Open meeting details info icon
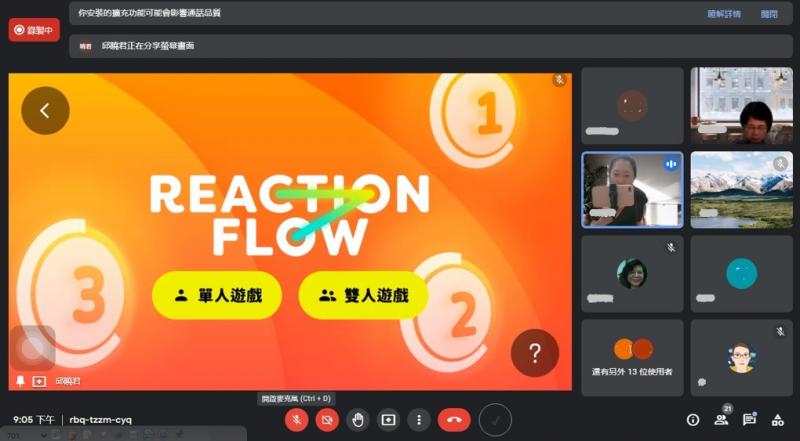The width and height of the screenshot is (800, 441). click(693, 420)
